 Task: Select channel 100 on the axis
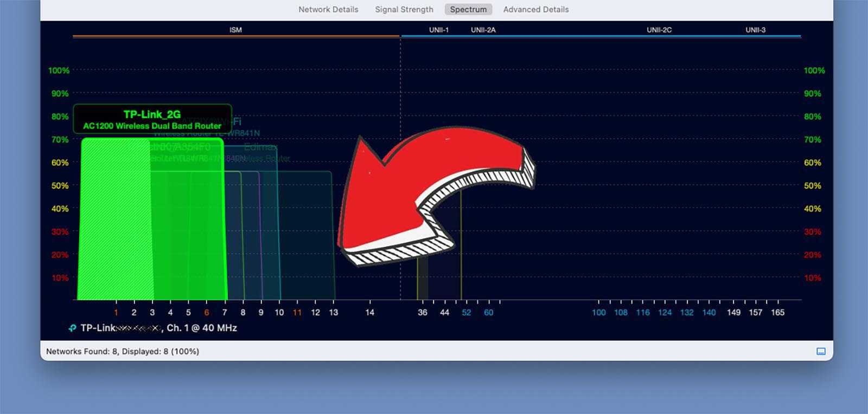pos(598,312)
